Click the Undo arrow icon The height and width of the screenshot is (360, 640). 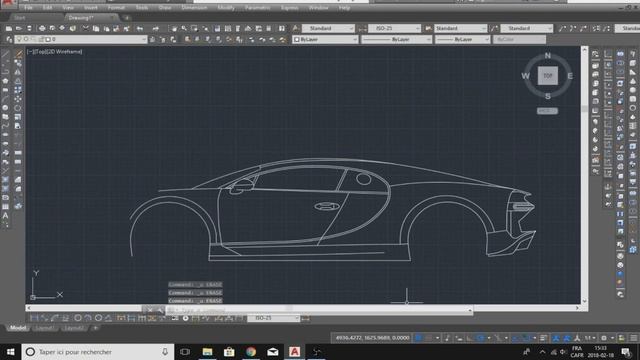click(140, 29)
